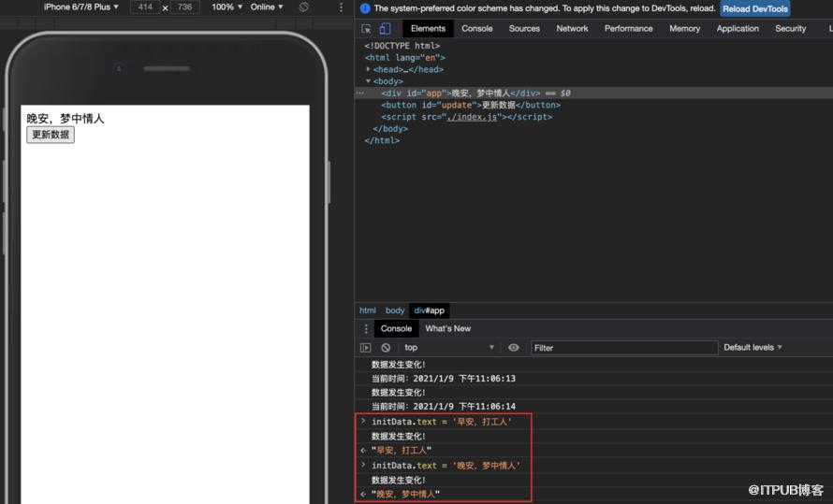Click the ellipsis beside div#app line

tap(359, 93)
